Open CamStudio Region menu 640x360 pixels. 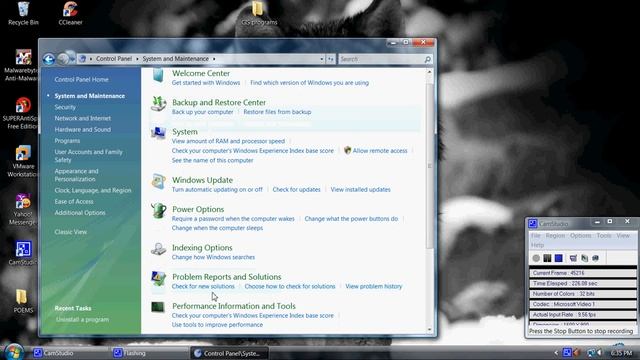pyautogui.click(x=555, y=236)
